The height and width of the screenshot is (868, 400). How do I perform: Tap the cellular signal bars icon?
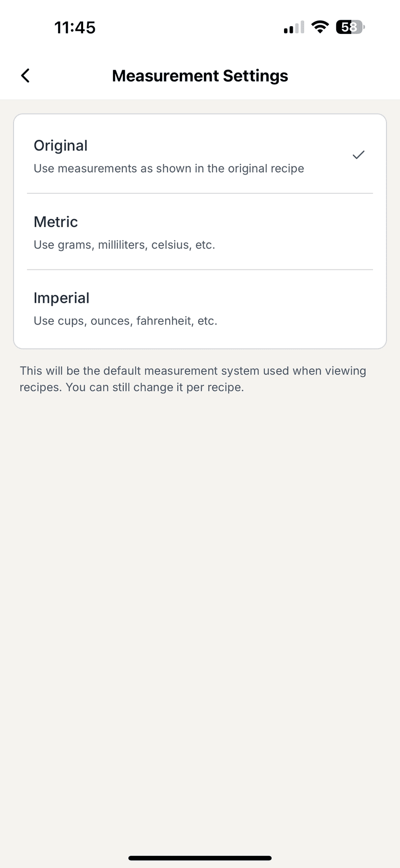294,28
